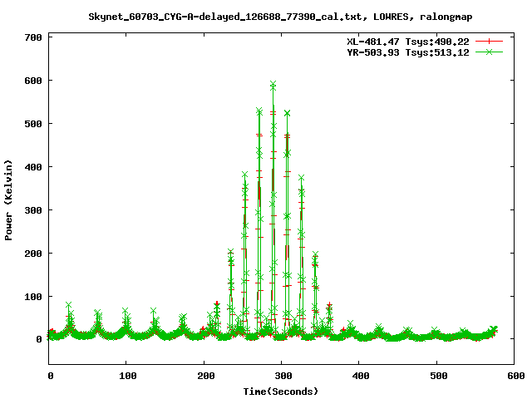Click the 400 y-axis tick label
The width and height of the screenshot is (532, 399).
tap(33, 167)
